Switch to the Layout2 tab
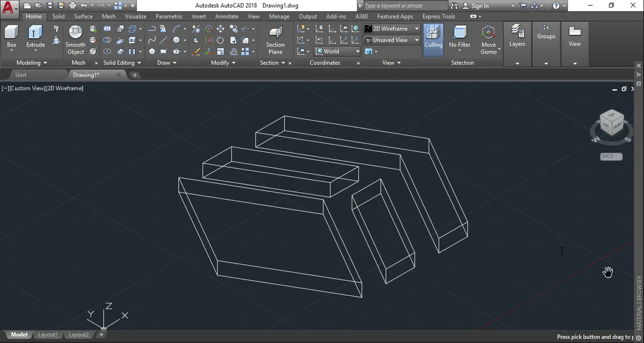644x343 pixels. [x=78, y=334]
